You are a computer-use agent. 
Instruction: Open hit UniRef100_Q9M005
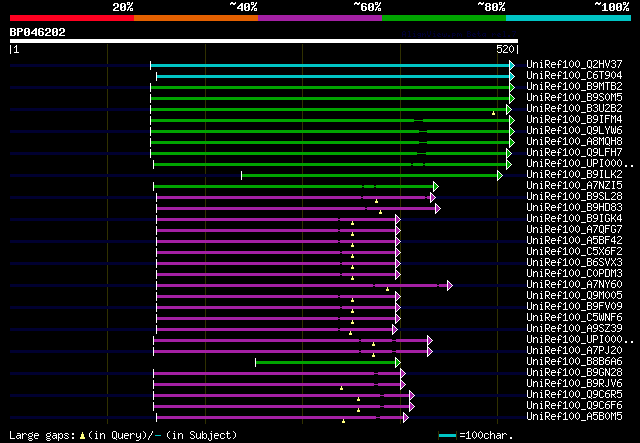(x=574, y=296)
